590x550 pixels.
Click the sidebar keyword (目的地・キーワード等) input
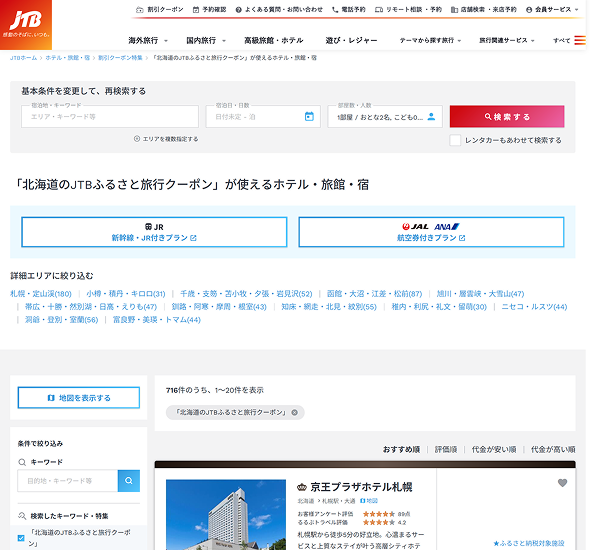point(68,481)
